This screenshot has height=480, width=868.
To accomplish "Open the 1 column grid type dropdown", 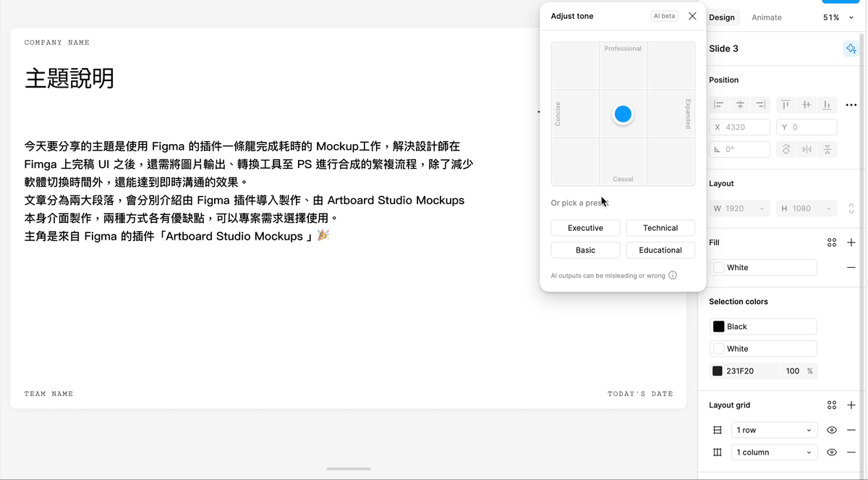I will (x=774, y=452).
